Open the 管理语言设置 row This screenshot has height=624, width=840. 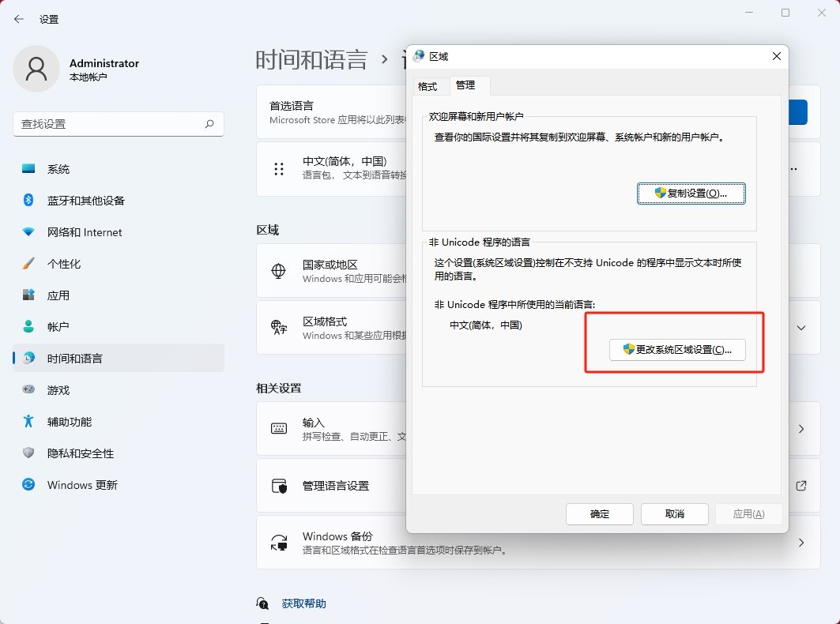[538, 486]
